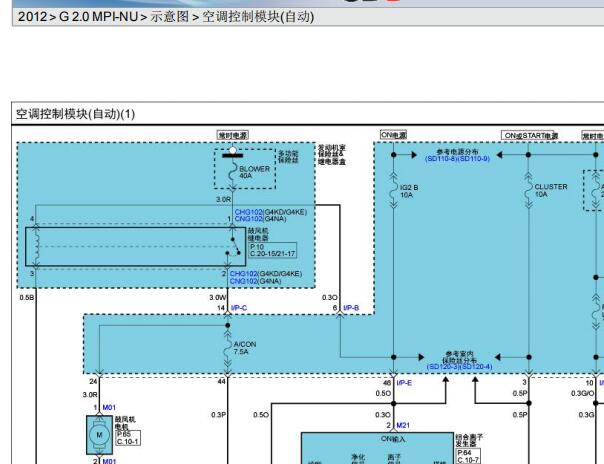Viewport: 604px width, 464px height.
Task: Click the CLUSTER 10A fuse label
Action: coord(551,190)
